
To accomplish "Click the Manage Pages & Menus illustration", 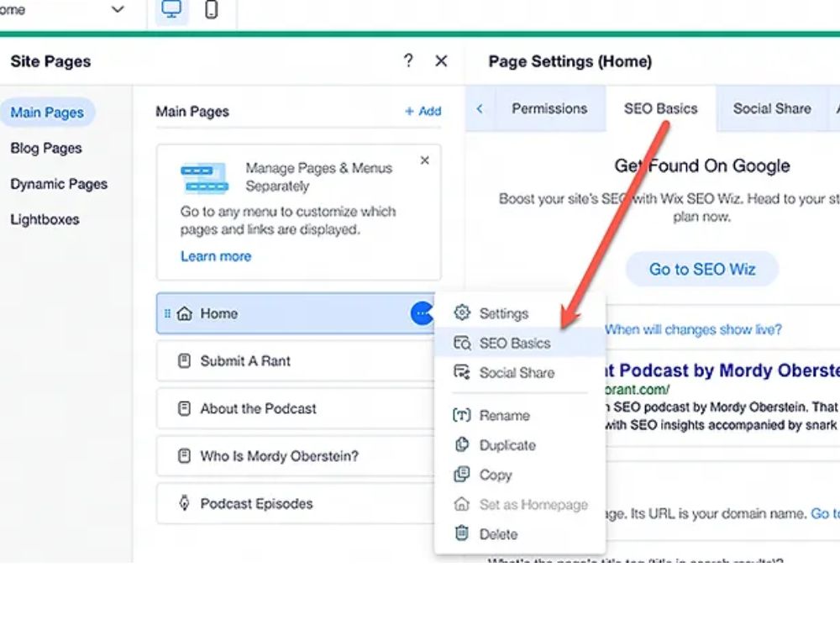I will pyautogui.click(x=204, y=177).
